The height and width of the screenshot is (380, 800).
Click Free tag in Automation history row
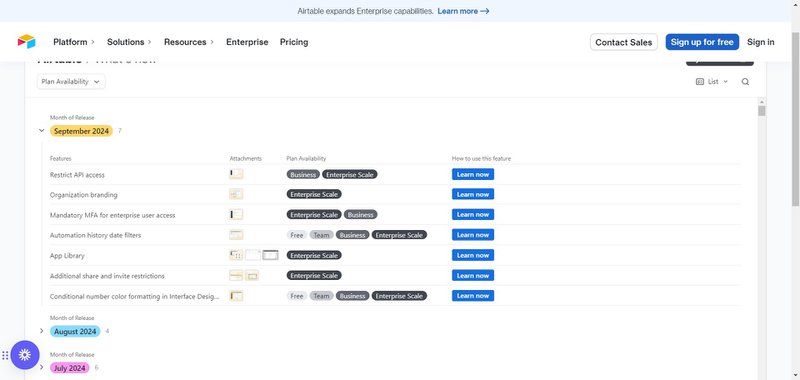pyautogui.click(x=297, y=235)
